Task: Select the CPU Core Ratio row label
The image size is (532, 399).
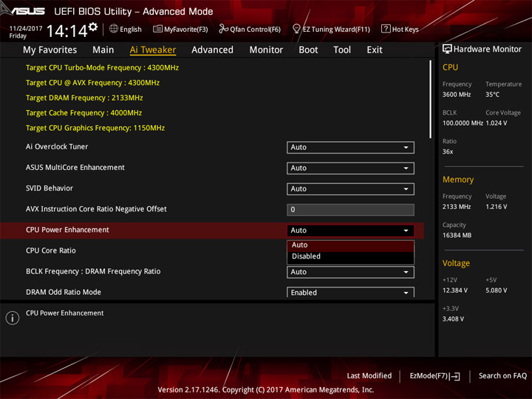Action: (x=51, y=250)
